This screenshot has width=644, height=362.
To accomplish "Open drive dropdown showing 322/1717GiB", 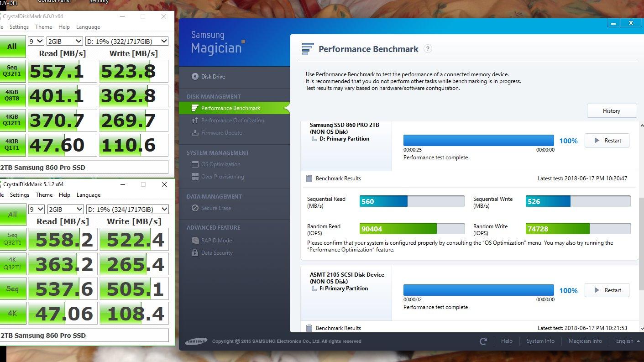I will tap(127, 41).
